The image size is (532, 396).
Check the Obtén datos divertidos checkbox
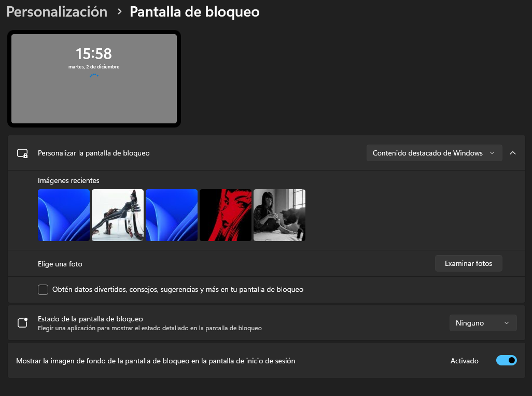coord(43,290)
